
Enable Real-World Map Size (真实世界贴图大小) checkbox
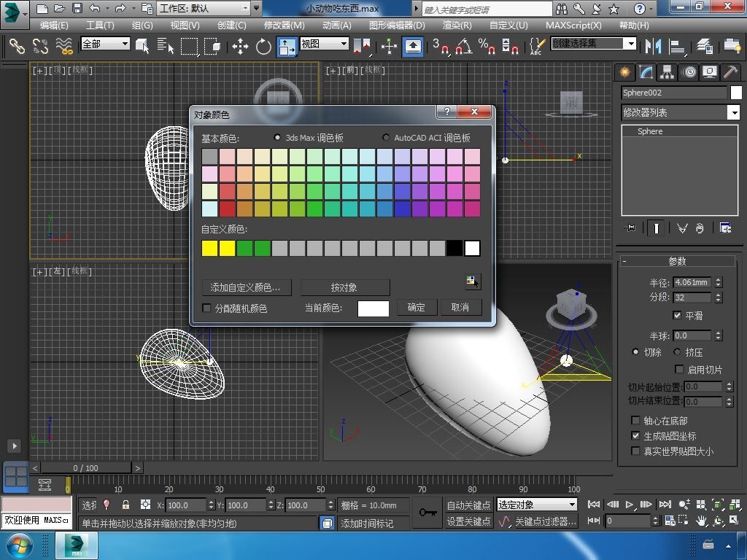[x=635, y=451]
